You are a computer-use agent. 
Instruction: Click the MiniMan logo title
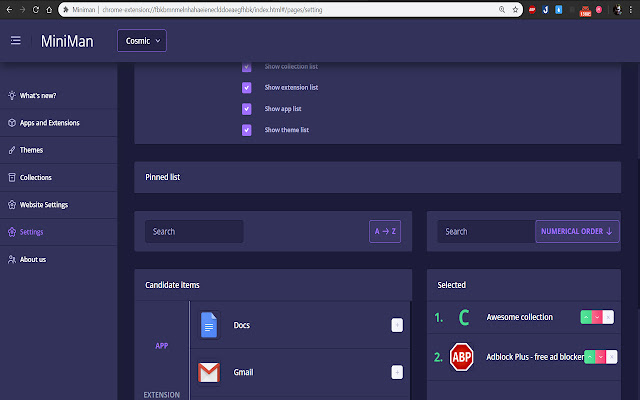[x=67, y=41]
